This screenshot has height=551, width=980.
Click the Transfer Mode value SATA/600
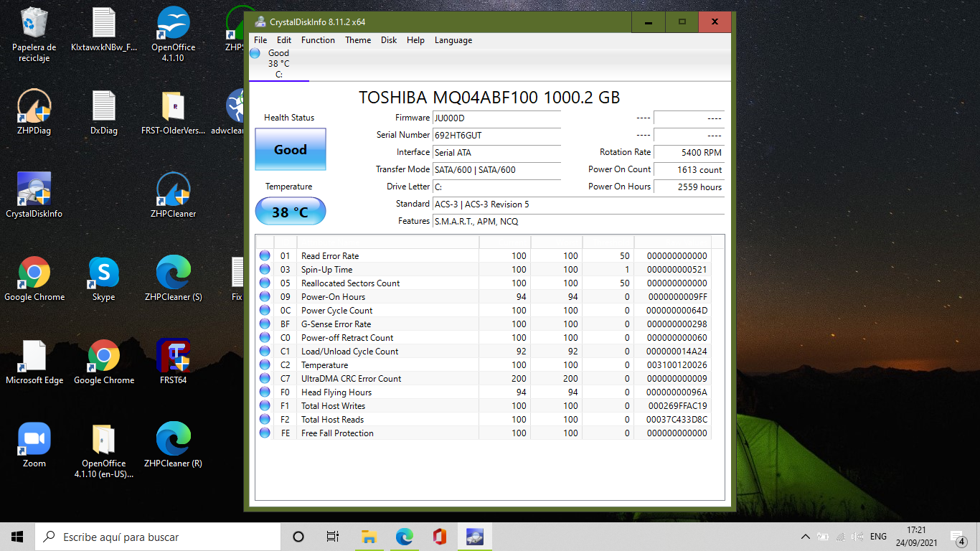coord(496,169)
